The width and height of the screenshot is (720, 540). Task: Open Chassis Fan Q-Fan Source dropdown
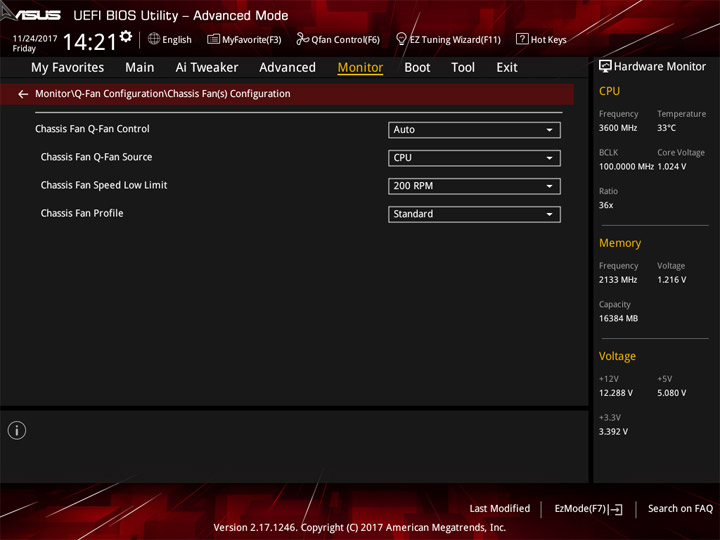[474, 158]
